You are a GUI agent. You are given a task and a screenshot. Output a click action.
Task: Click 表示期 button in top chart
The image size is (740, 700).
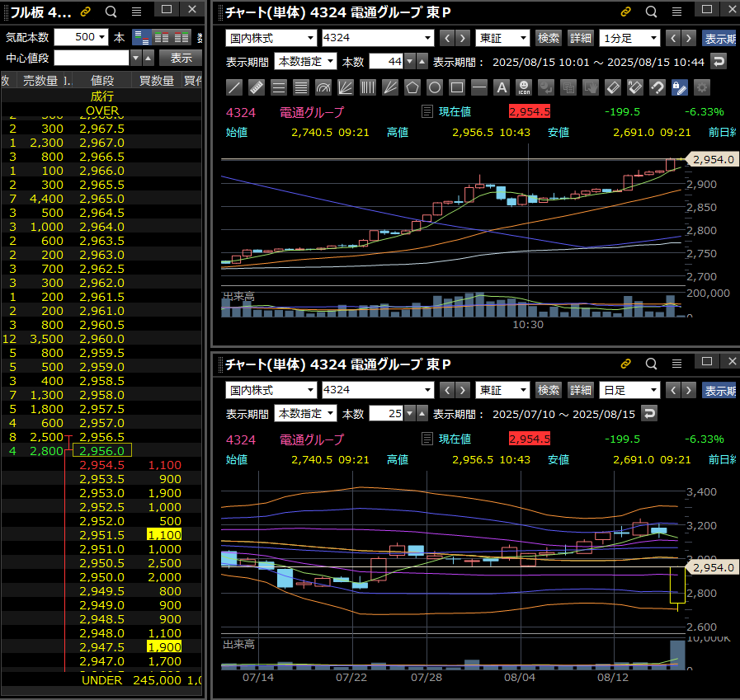719,38
